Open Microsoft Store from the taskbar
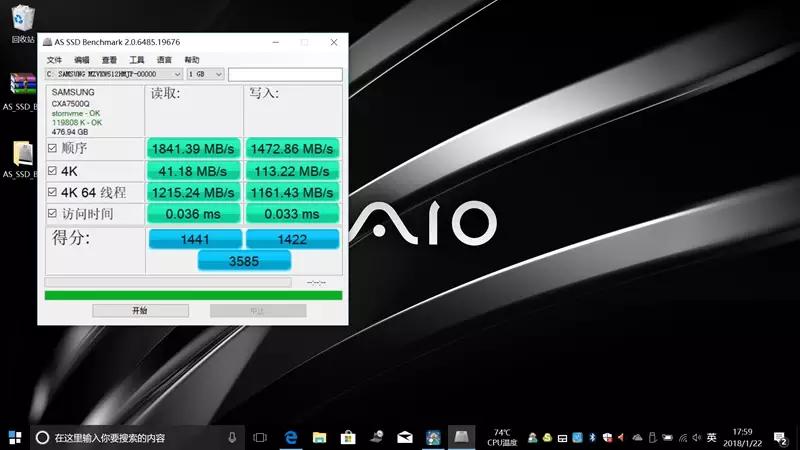This screenshot has width=800, height=450. point(348,437)
